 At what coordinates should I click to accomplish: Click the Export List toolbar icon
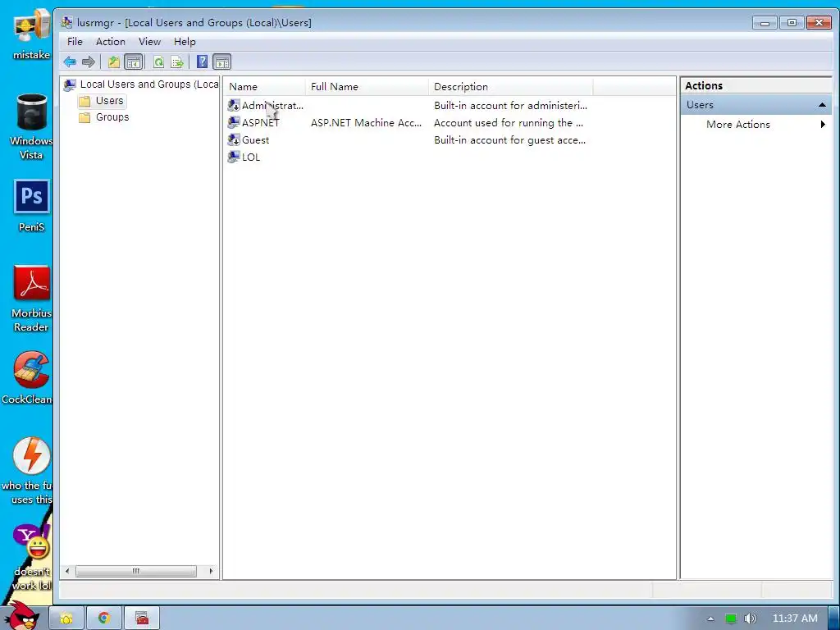click(x=177, y=62)
